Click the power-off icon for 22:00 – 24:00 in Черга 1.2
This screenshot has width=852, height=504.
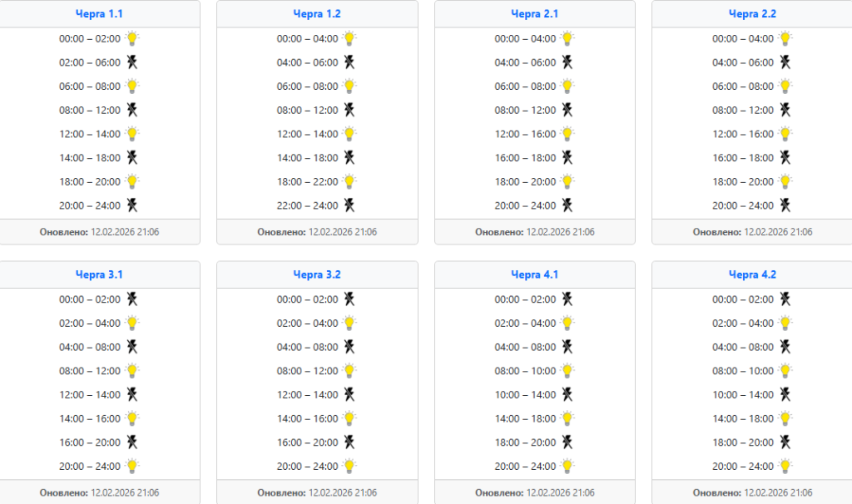point(349,205)
